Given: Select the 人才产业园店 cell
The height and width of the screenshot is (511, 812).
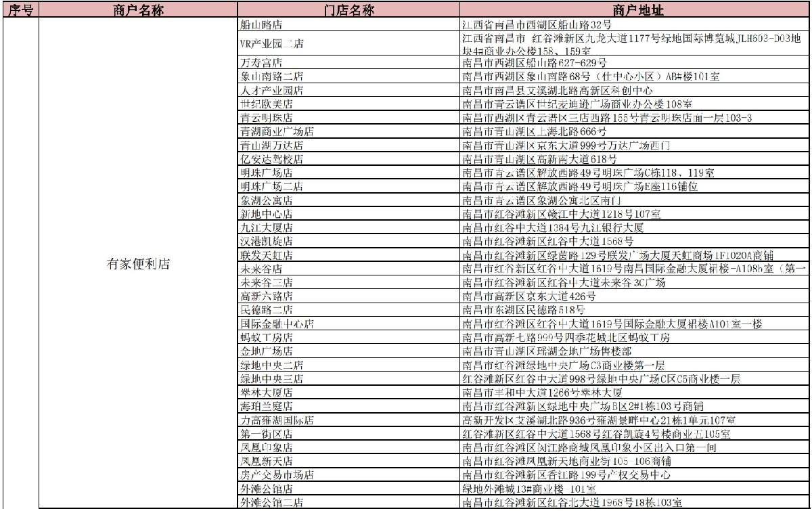Looking at the screenshot, I should click(348, 90).
